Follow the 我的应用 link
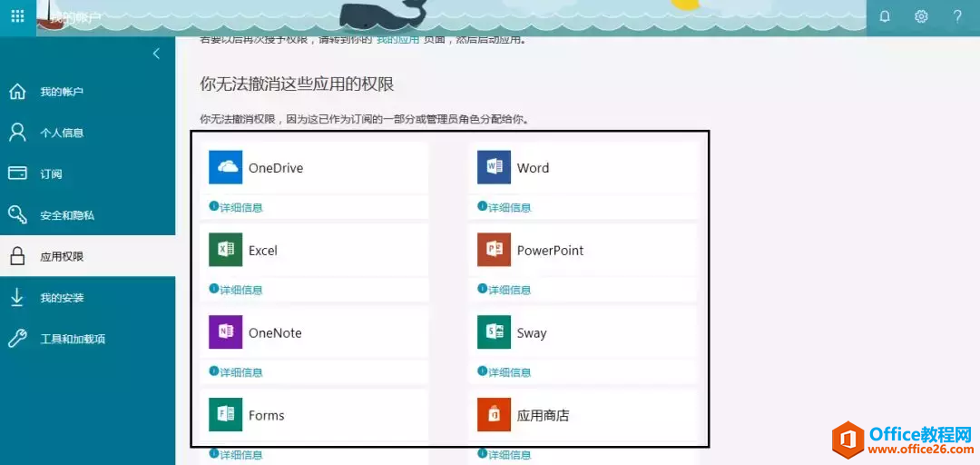Viewport: 980px width, 465px height. click(397, 40)
